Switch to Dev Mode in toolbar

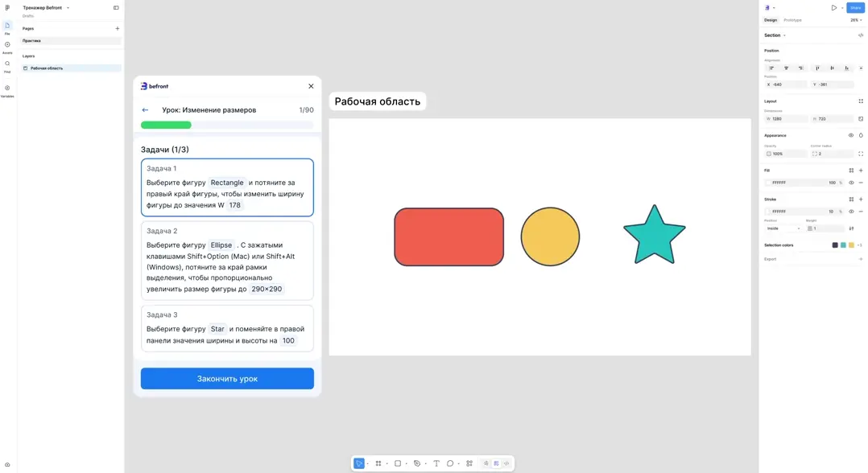[506, 463]
